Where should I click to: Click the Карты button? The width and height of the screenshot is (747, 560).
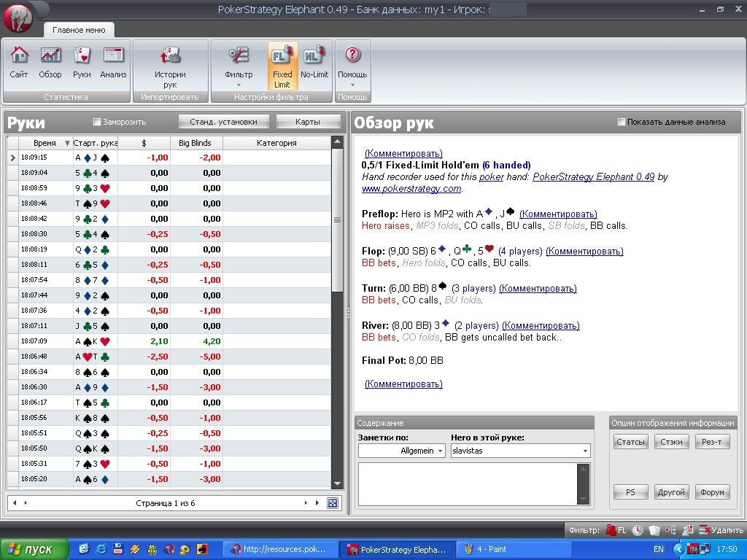(x=308, y=122)
